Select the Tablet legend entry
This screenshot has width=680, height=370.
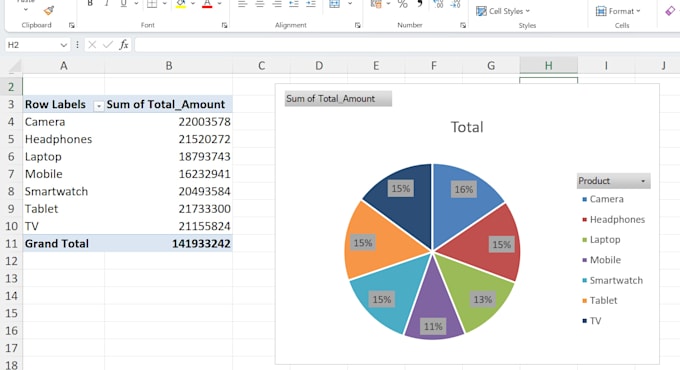tap(599, 300)
